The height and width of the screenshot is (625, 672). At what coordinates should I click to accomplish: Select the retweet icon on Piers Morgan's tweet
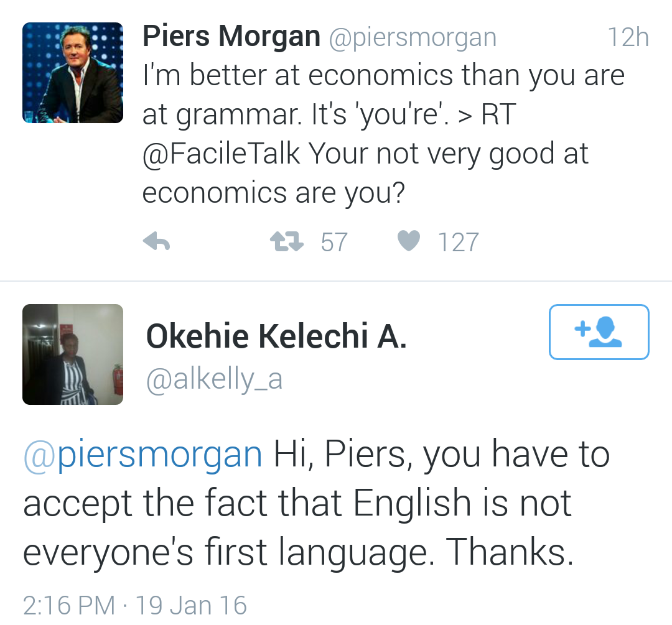286,242
